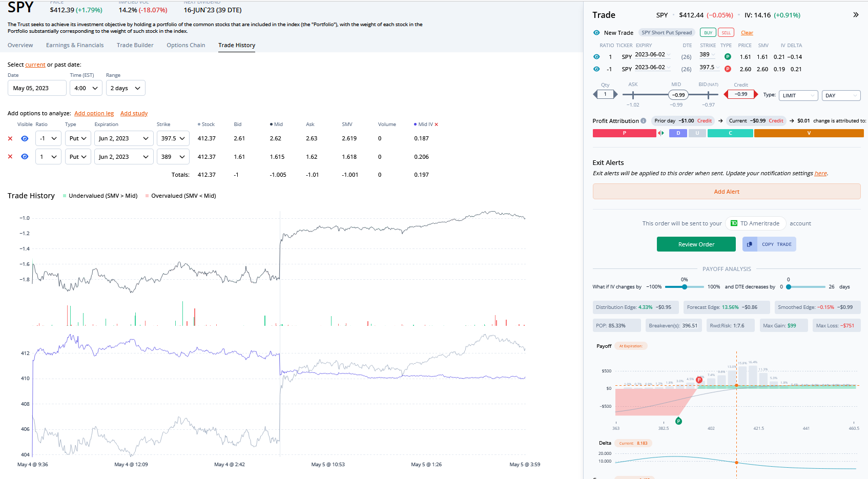Click the orange V attribution segment
This screenshot has height=479, width=868.
point(809,133)
